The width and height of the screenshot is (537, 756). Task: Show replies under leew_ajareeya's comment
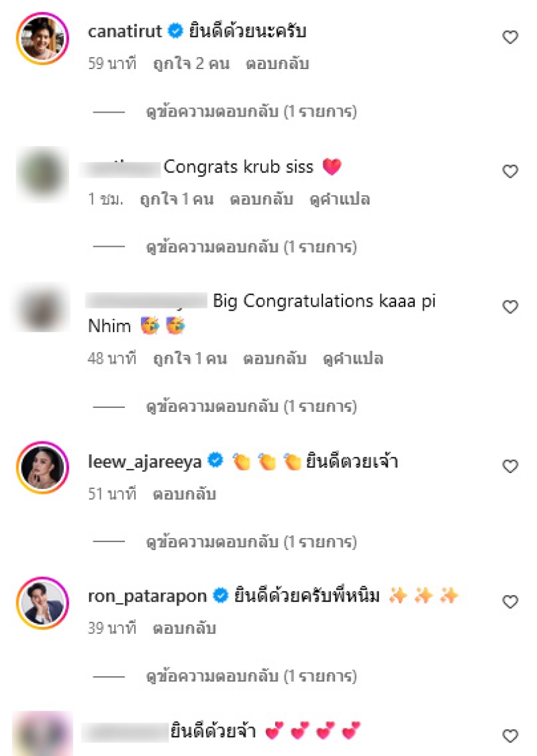tap(251, 542)
